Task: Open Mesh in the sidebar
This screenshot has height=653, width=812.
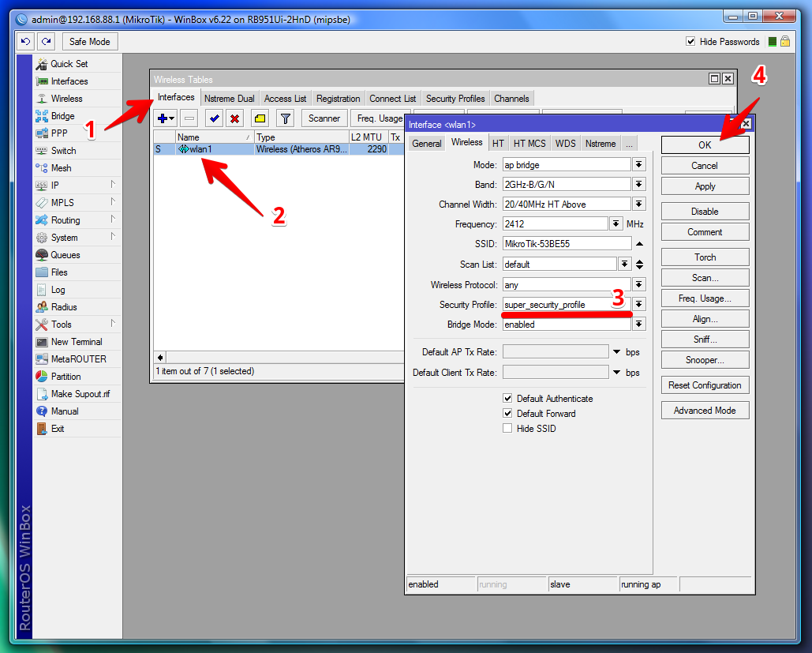Action: coord(61,168)
